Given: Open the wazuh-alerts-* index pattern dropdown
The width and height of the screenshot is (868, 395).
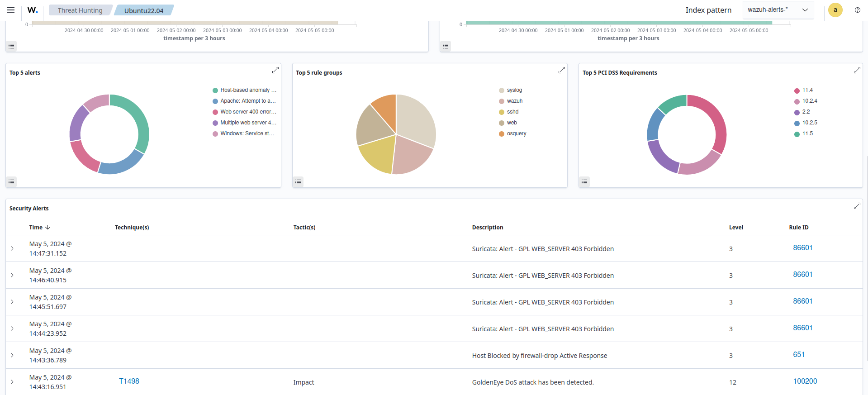Looking at the screenshot, I should coord(778,10).
